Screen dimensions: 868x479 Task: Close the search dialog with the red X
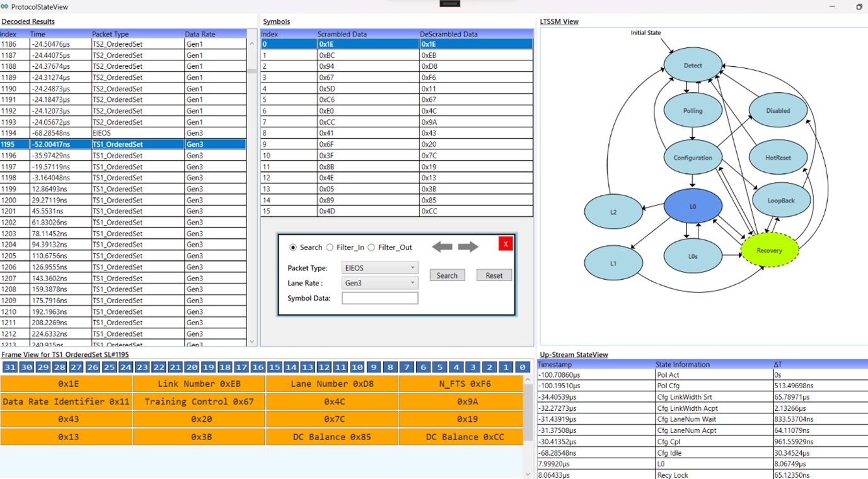(x=505, y=243)
